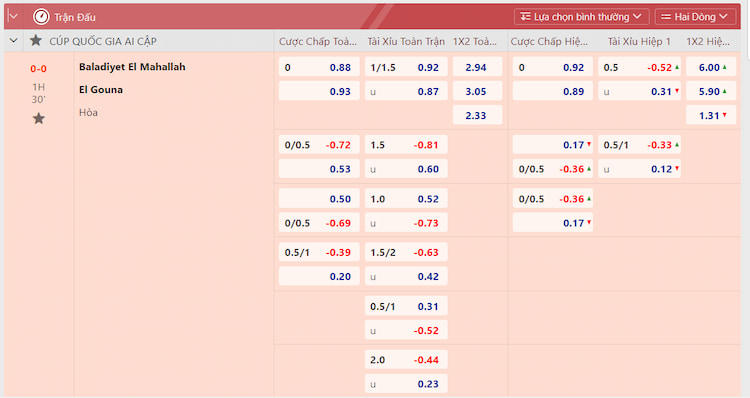Click Tài Xỉu Toàn Trận column header
Viewport: 750px width, 398px height.
coord(406,41)
